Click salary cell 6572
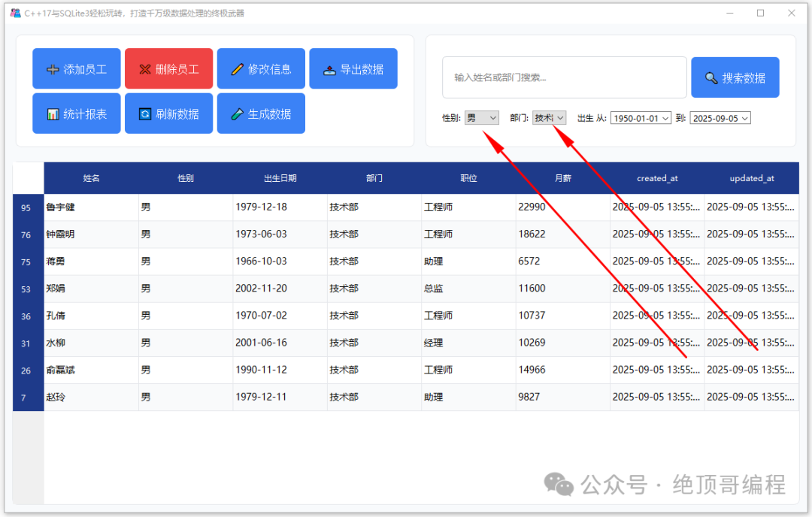812x517 pixels. (562, 262)
